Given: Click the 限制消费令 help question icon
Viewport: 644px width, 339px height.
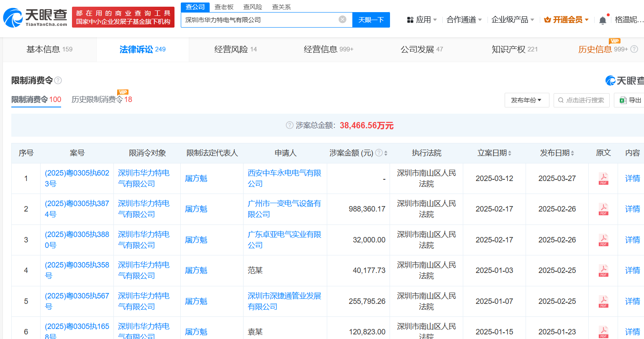Looking at the screenshot, I should 58,80.
